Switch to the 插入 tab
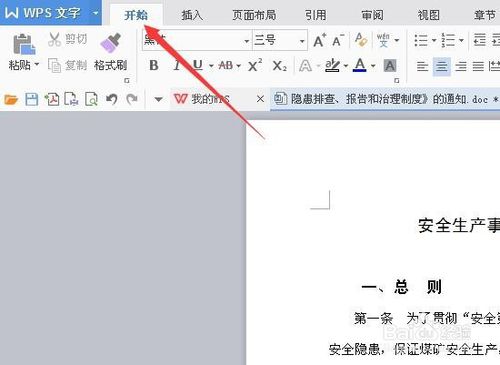This screenshot has width=500, height=365. [x=192, y=15]
